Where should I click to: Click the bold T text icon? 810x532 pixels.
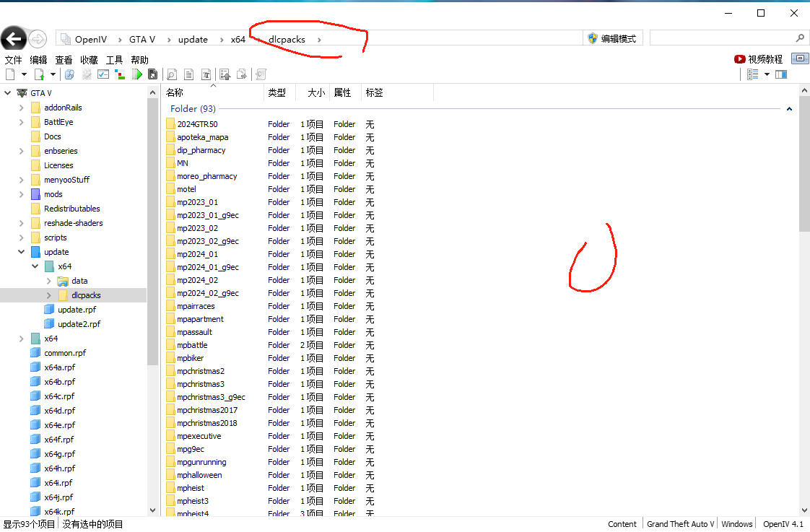click(206, 74)
